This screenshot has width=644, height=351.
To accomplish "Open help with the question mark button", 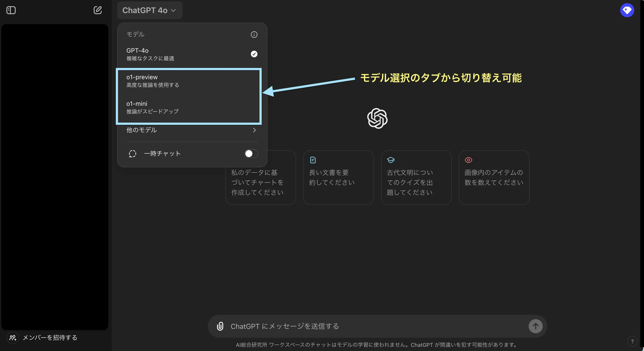I will coord(632,341).
